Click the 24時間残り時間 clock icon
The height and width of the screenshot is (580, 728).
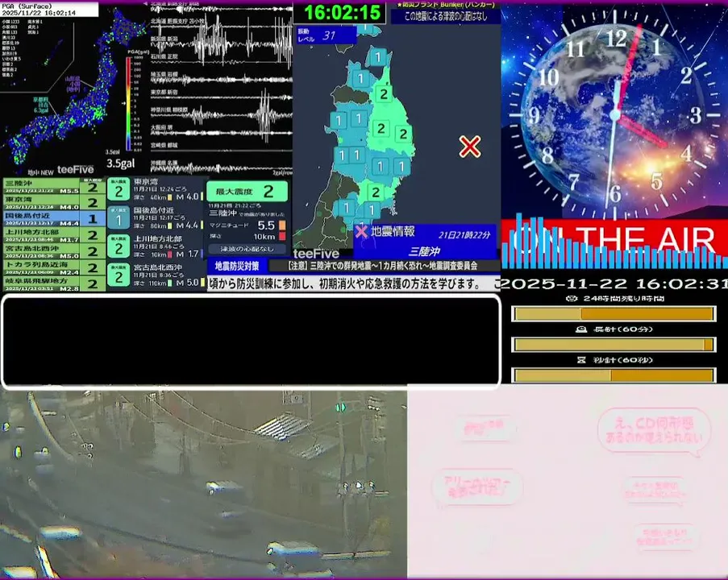point(572,298)
